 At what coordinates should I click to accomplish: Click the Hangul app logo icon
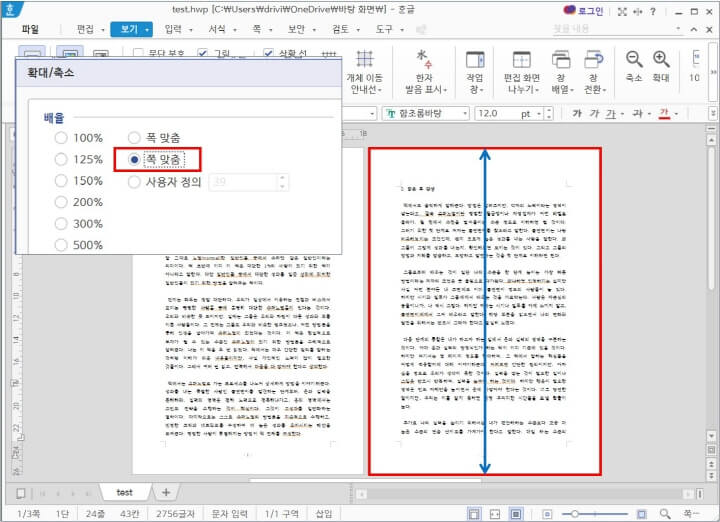coord(10,9)
